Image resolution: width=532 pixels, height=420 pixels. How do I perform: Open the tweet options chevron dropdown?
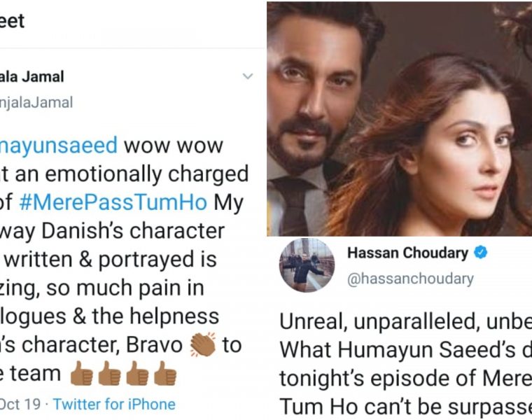(x=248, y=76)
